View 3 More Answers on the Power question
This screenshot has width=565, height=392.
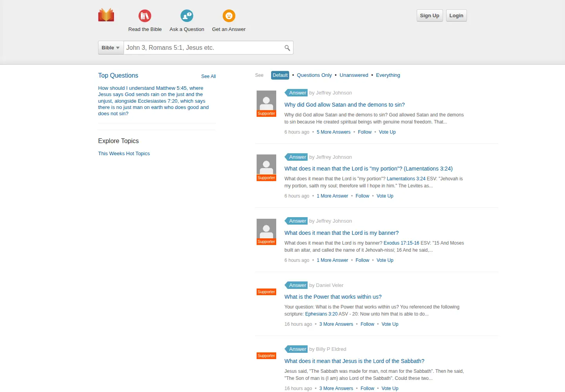(336, 324)
